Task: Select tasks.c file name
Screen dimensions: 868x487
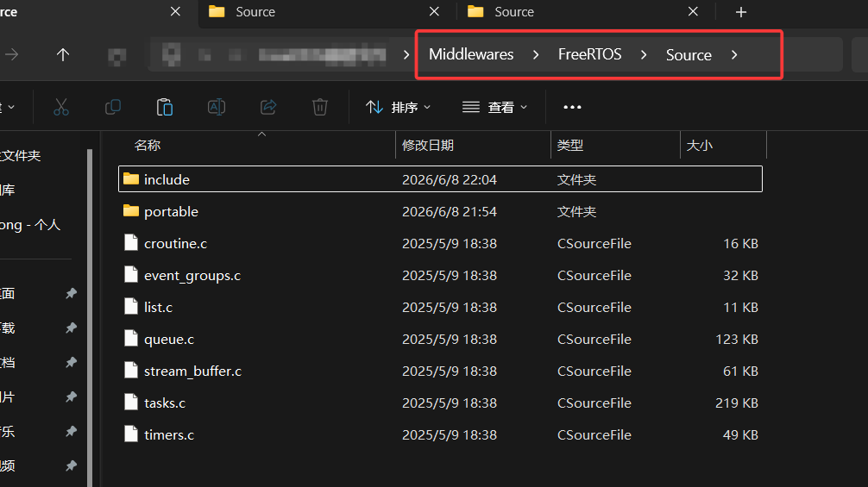Action: coord(165,403)
